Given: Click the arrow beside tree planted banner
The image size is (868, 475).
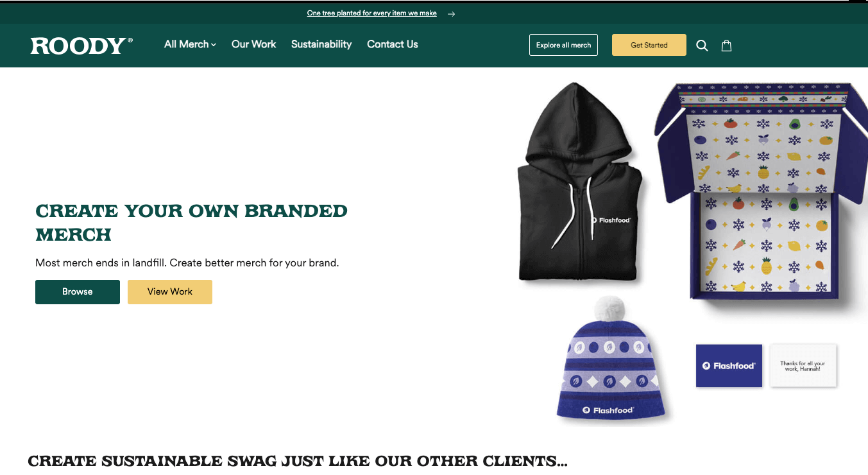Looking at the screenshot, I should click(x=452, y=13).
